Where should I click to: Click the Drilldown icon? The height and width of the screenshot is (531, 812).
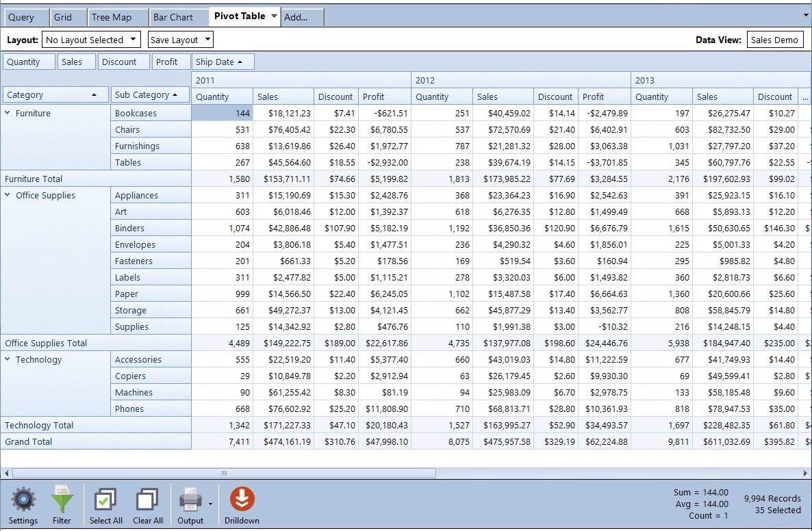pos(242,500)
